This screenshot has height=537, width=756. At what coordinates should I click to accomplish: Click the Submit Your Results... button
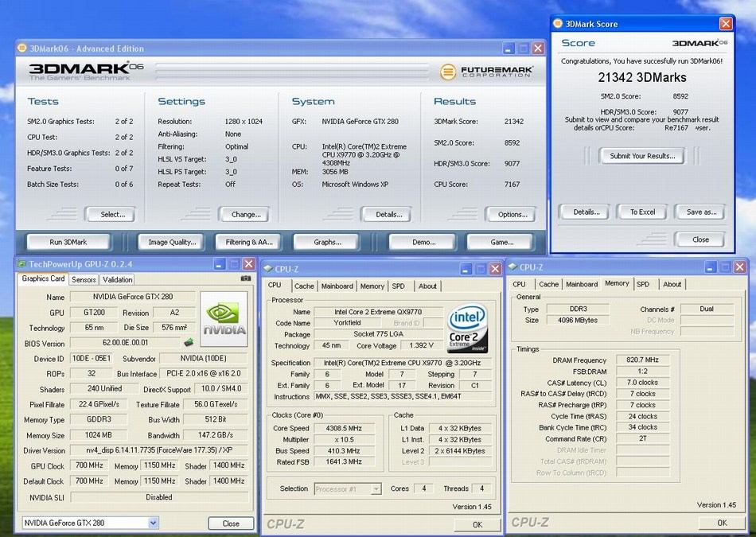pos(642,156)
